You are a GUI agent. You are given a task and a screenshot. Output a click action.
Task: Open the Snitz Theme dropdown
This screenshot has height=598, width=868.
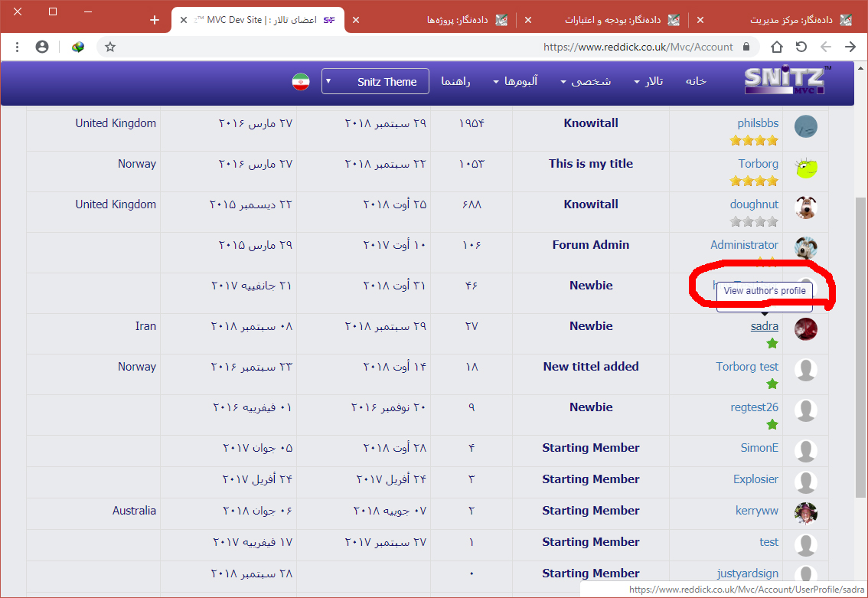tap(375, 82)
